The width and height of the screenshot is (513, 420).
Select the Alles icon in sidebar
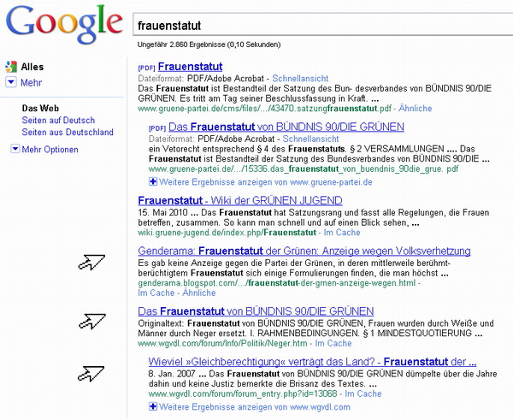coord(11,67)
